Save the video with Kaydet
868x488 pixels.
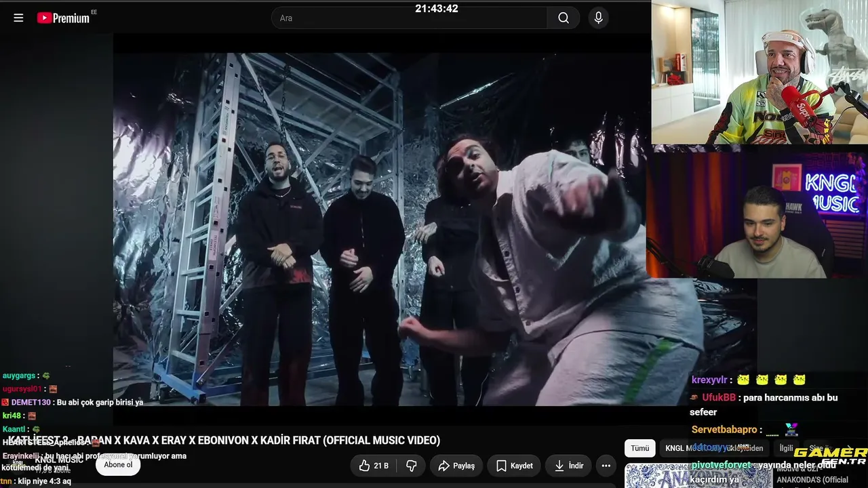[514, 466]
